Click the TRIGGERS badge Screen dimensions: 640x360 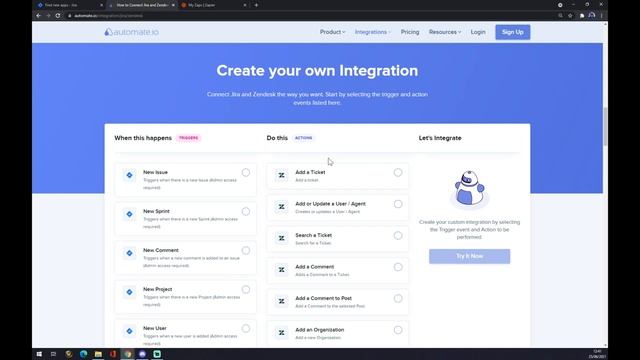coord(189,138)
